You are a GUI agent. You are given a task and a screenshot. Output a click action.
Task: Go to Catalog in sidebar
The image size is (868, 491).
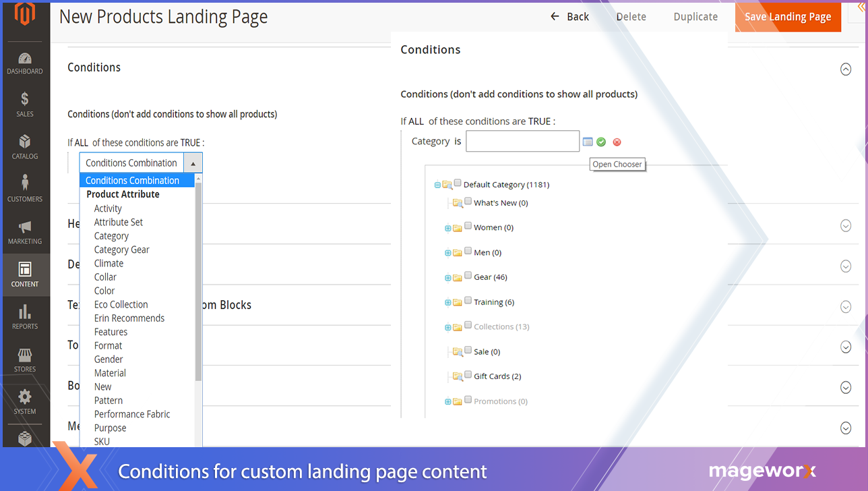25,146
